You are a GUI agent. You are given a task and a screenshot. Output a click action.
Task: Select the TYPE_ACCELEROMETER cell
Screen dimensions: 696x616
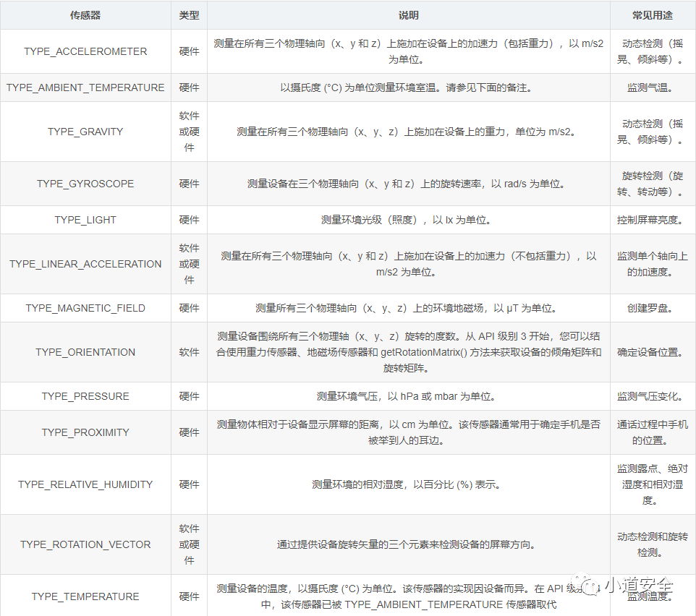(85, 51)
